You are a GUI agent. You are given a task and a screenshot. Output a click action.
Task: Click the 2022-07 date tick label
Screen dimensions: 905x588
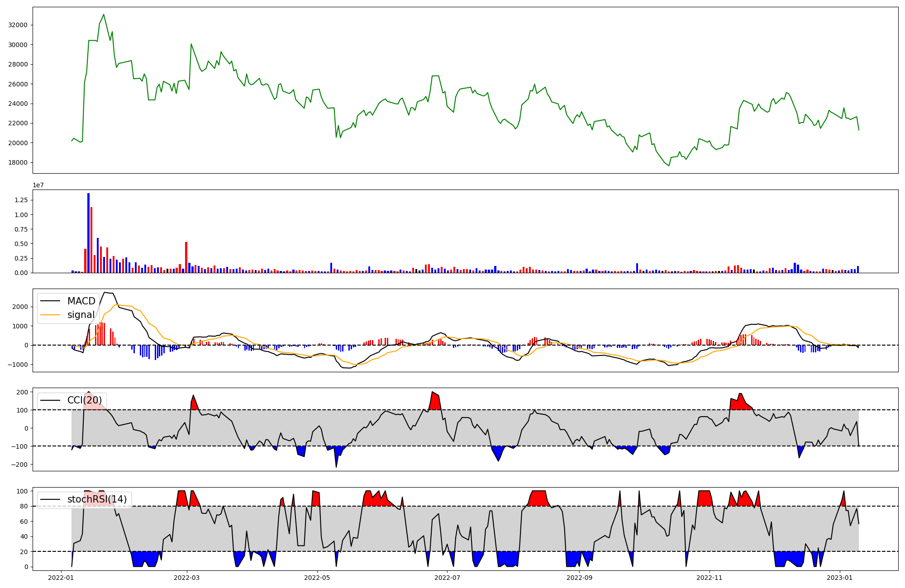tap(447, 578)
